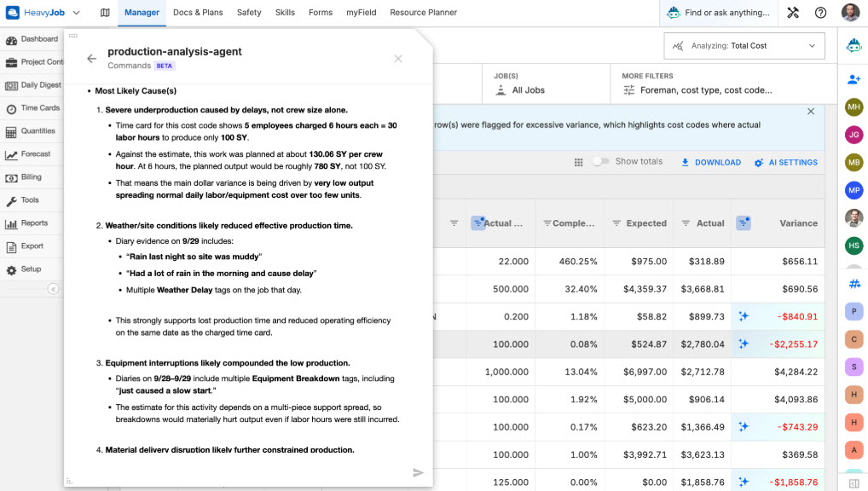Screen dimensions: 868x491
Task: Open the grid columns icon near Show totals
Action: click(x=578, y=162)
